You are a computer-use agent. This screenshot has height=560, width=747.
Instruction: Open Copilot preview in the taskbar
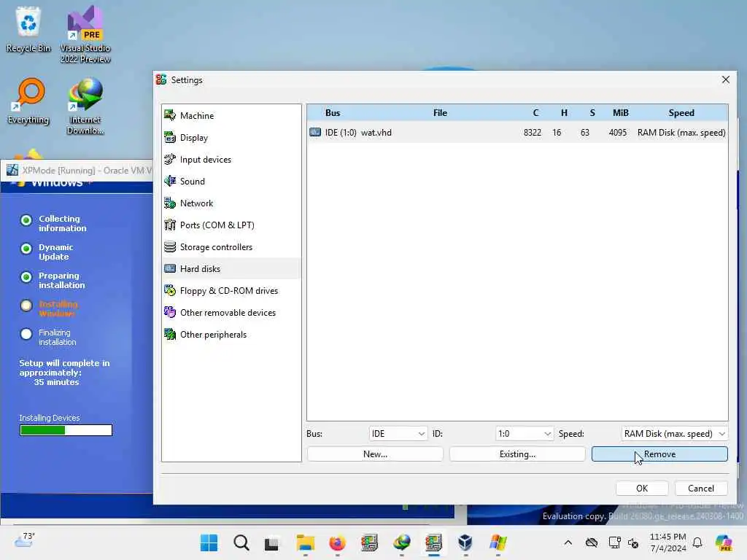(x=724, y=542)
